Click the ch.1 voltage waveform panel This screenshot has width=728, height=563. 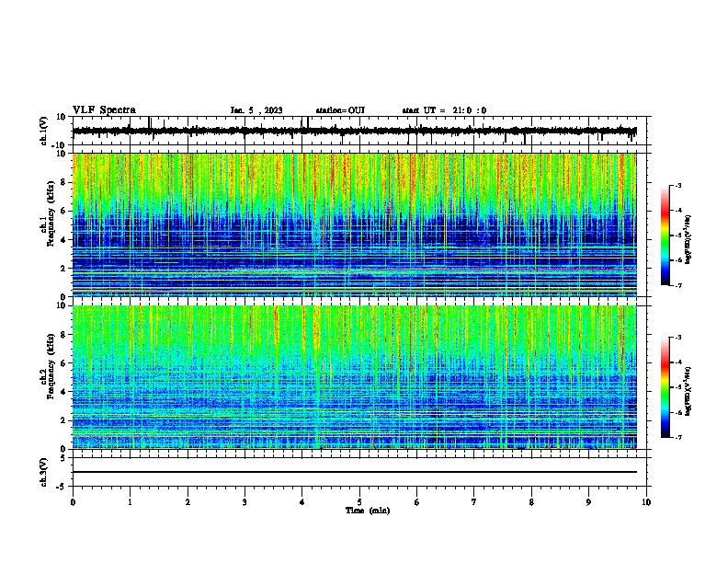(x=361, y=131)
